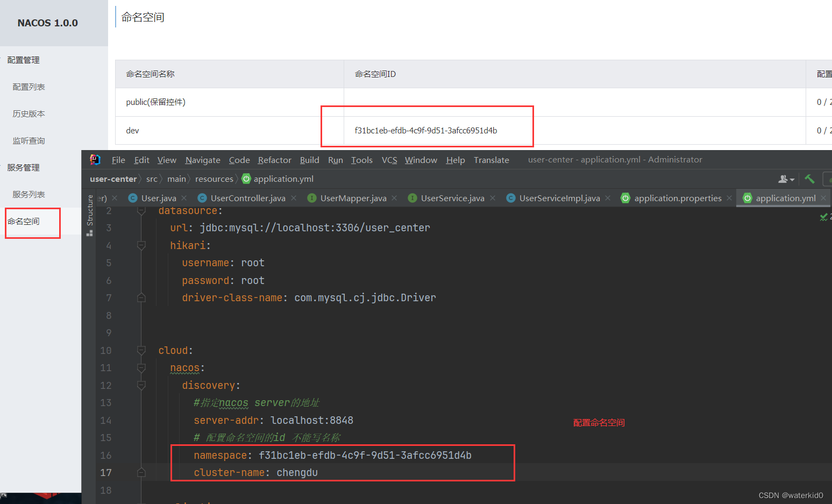Close the User.java tab

click(184, 198)
